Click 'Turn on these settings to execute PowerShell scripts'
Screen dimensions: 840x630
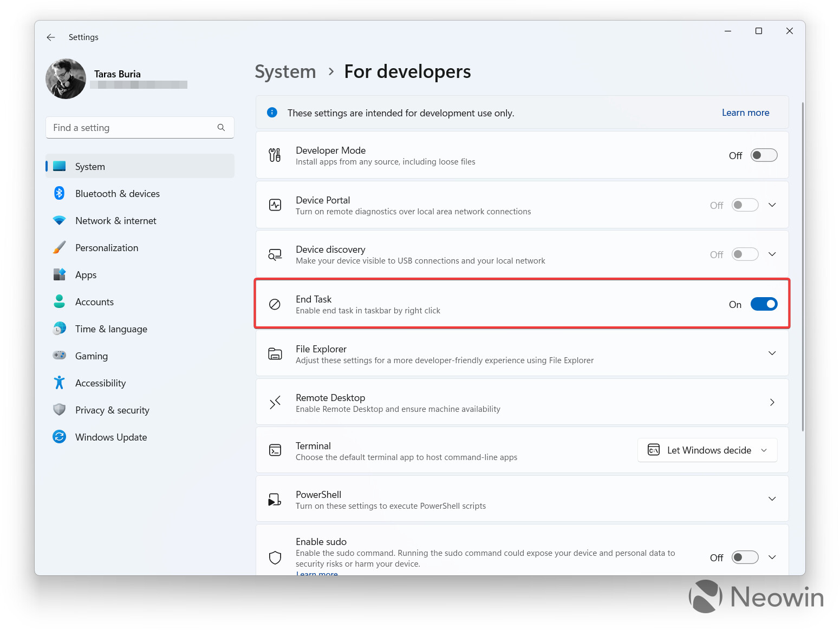click(390, 506)
